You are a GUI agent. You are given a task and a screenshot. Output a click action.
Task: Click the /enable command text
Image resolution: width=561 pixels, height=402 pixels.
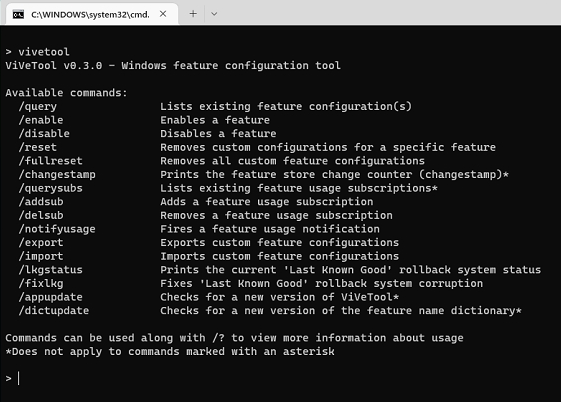pos(41,120)
